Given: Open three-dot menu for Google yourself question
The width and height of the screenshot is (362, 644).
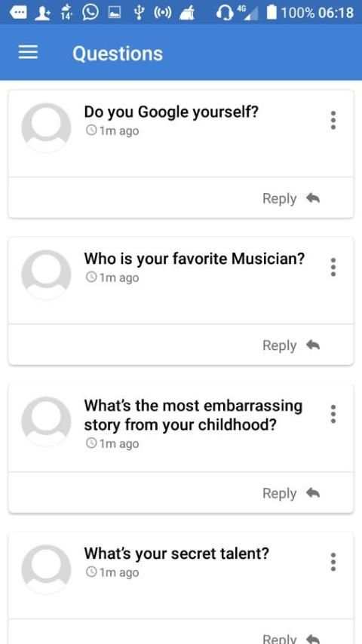Looking at the screenshot, I should 333,121.
